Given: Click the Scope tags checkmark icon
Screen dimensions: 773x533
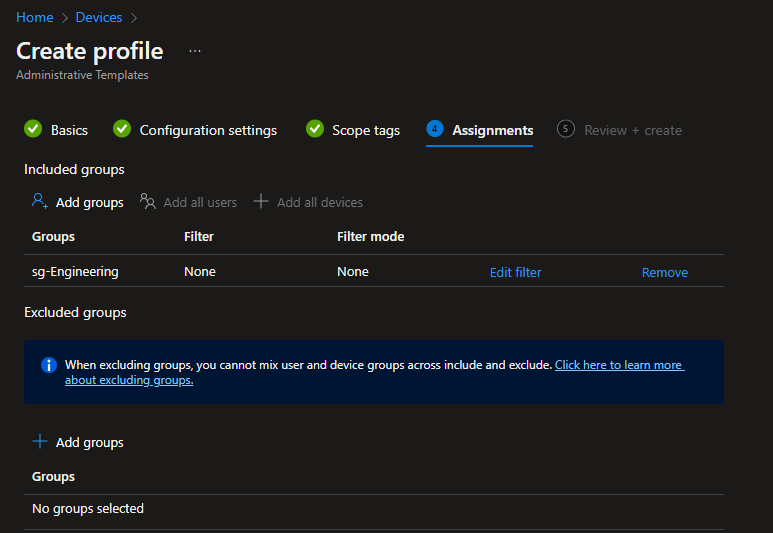Looking at the screenshot, I should click(315, 129).
